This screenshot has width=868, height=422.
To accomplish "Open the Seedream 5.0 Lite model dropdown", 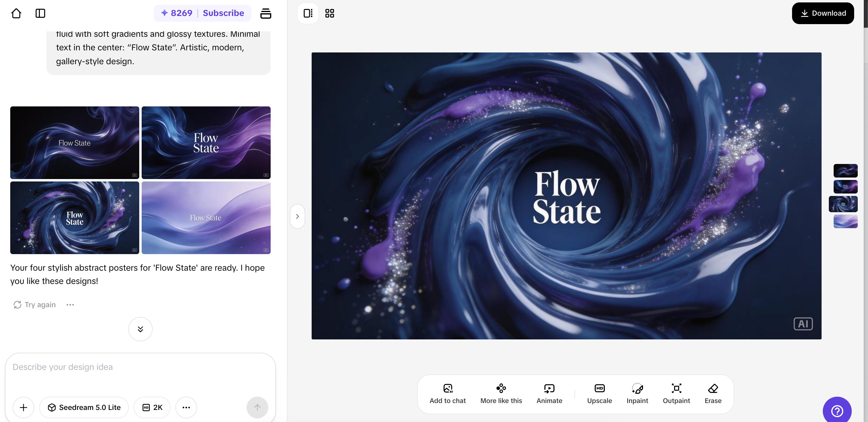I will coord(84,407).
